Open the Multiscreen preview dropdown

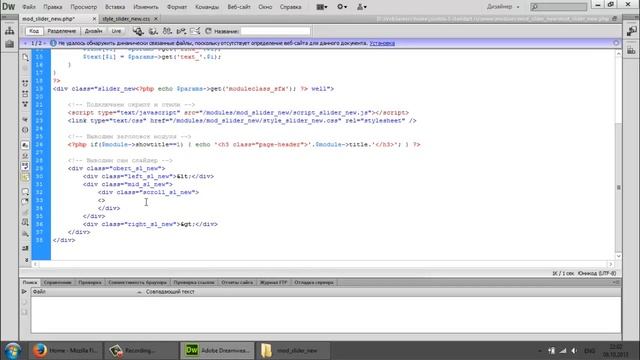coord(138,31)
